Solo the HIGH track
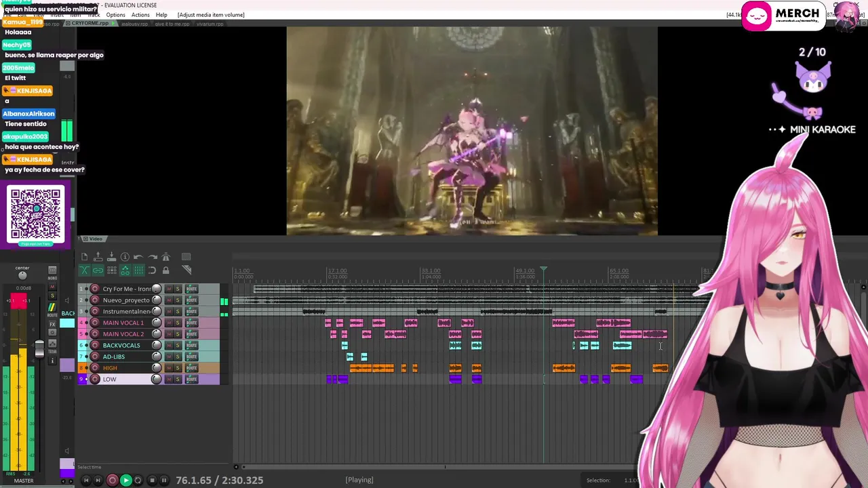Viewport: 868px width, 488px height. point(178,368)
